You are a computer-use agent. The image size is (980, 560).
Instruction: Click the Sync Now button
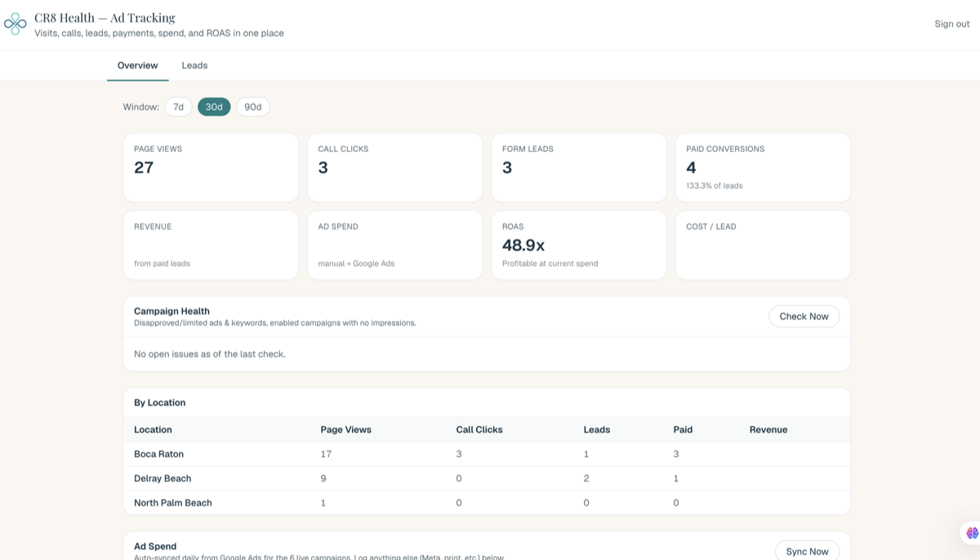(x=807, y=551)
